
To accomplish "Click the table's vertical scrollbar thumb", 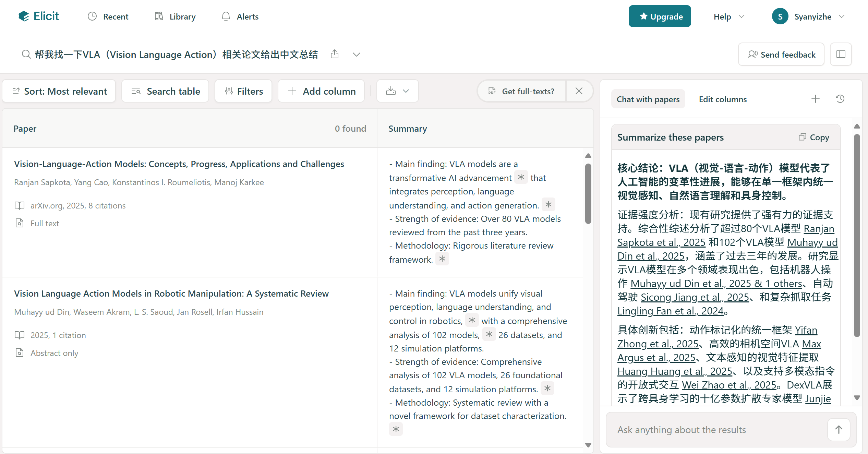I will [588, 194].
